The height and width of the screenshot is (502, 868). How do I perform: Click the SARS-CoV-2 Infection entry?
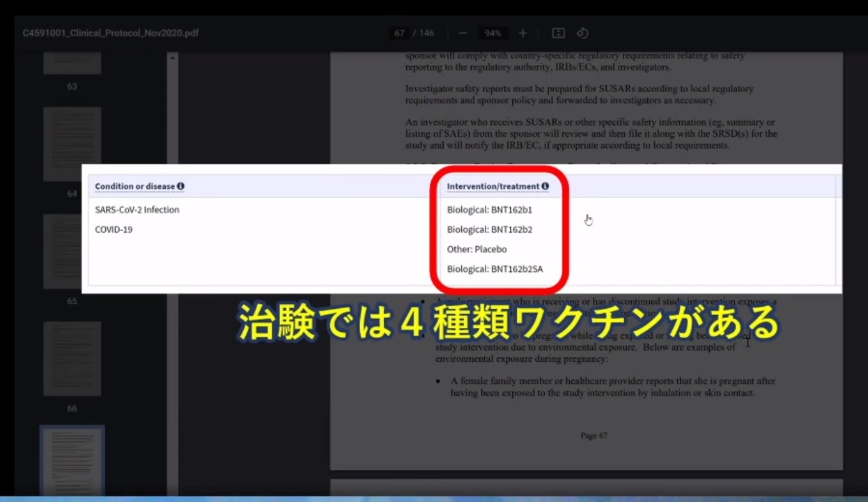[x=137, y=210]
